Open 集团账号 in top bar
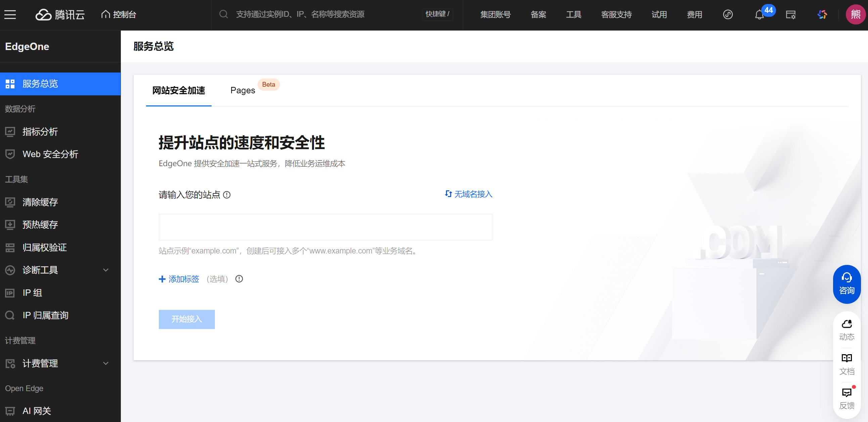868x422 pixels. coord(495,14)
